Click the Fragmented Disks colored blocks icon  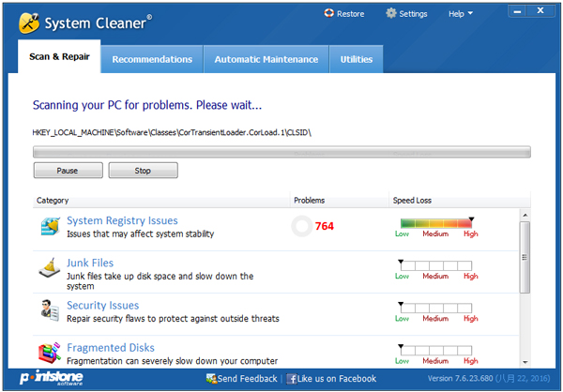(x=50, y=353)
